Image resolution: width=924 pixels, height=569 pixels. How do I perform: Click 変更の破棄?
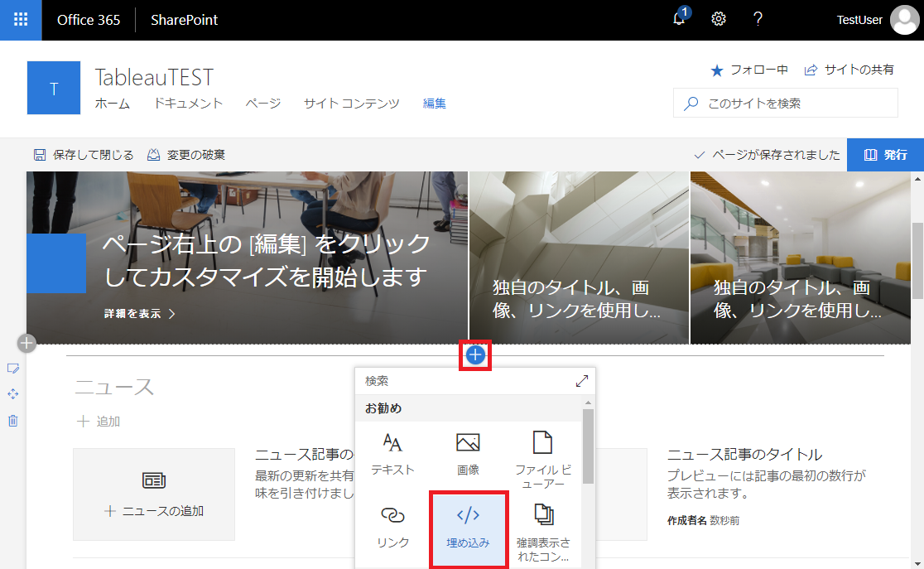click(185, 155)
